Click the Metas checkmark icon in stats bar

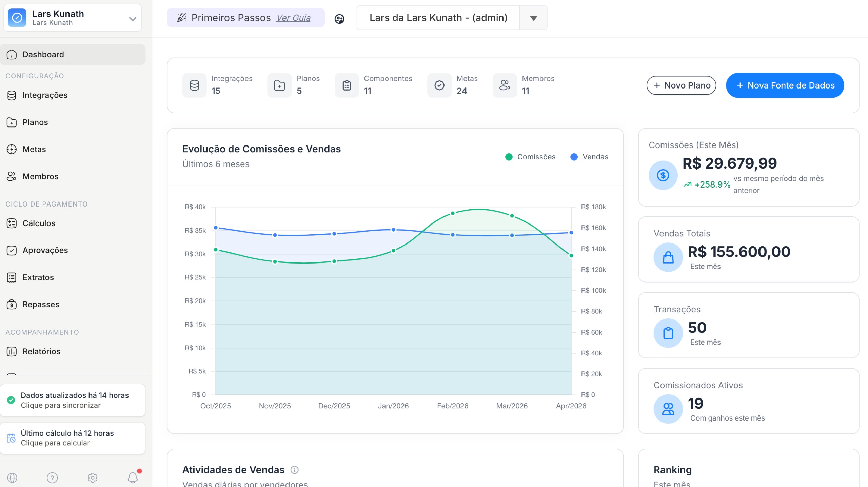click(x=439, y=85)
